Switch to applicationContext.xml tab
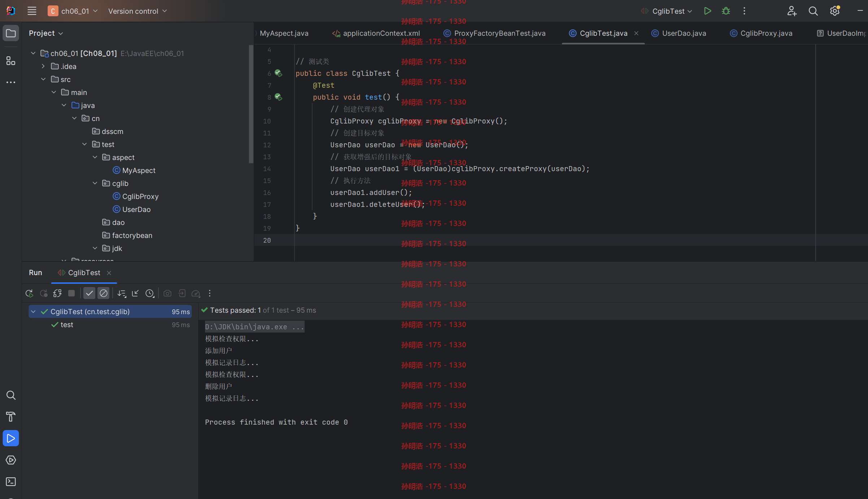868x499 pixels. point(376,33)
